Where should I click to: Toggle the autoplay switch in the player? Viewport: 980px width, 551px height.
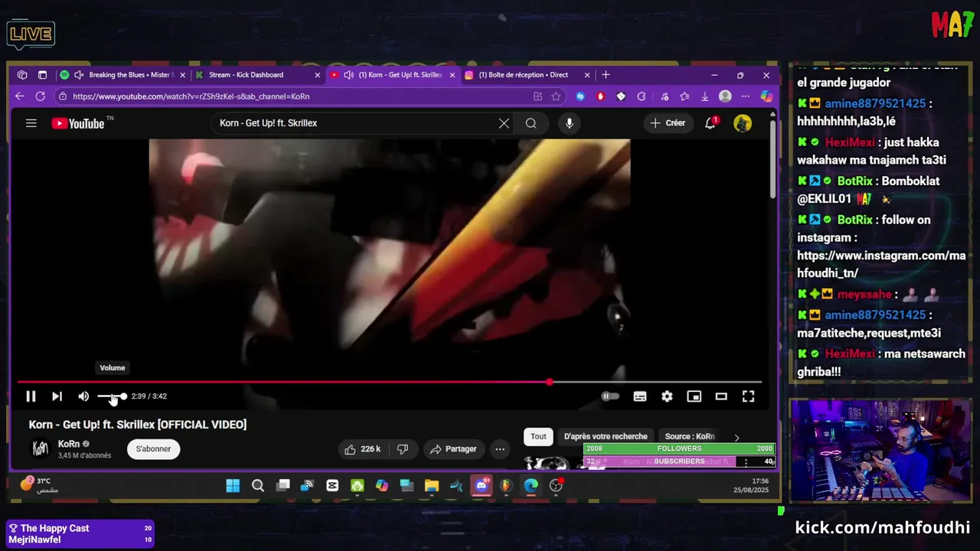coord(610,396)
